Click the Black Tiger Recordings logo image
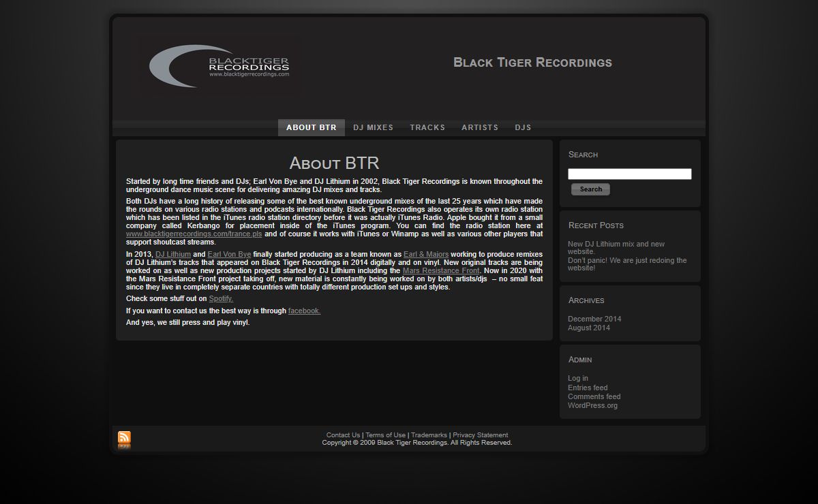Screen dimensions: 818x504 pos(221,65)
